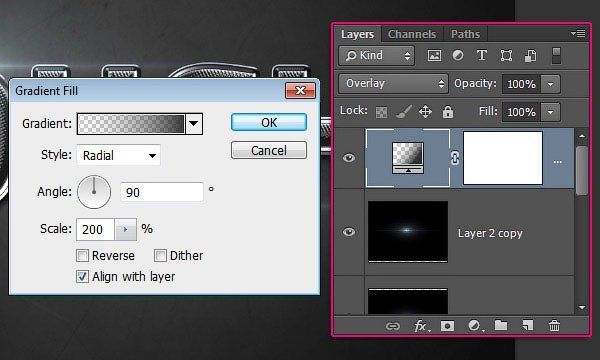Click the gradient fill layer options dots
The height and width of the screenshot is (360, 600).
pyautogui.click(x=558, y=162)
